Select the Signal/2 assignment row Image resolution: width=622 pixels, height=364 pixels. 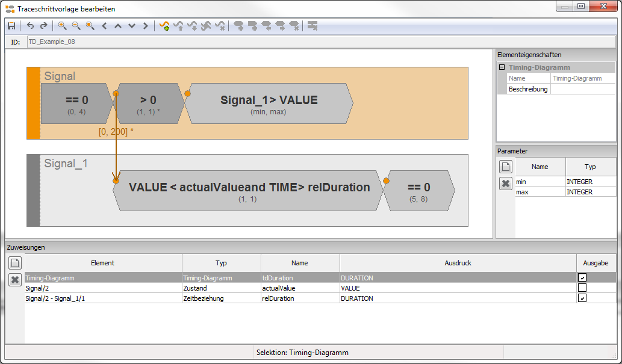pyautogui.click(x=320, y=288)
